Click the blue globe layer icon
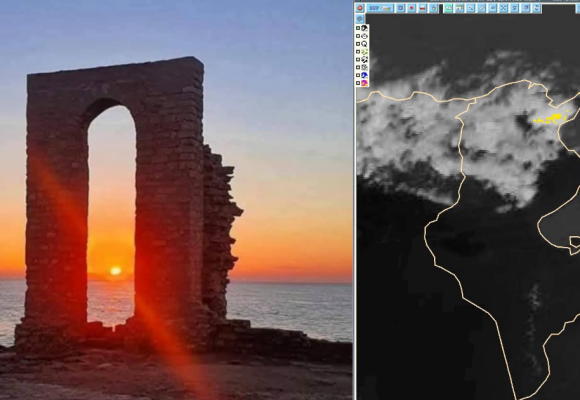580x400 pixels. pyautogui.click(x=364, y=75)
